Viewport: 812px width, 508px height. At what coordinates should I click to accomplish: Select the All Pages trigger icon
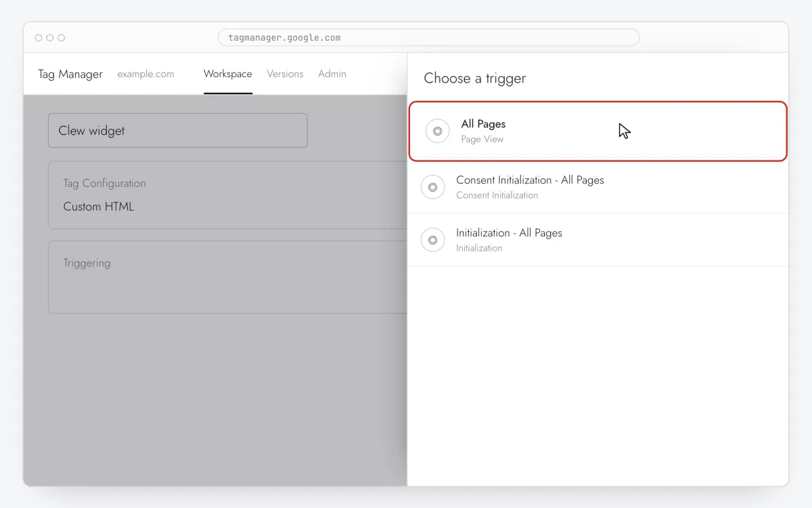(437, 131)
